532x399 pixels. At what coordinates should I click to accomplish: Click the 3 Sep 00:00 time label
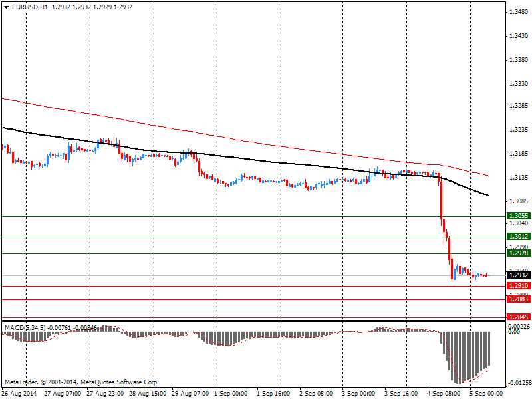point(358,394)
